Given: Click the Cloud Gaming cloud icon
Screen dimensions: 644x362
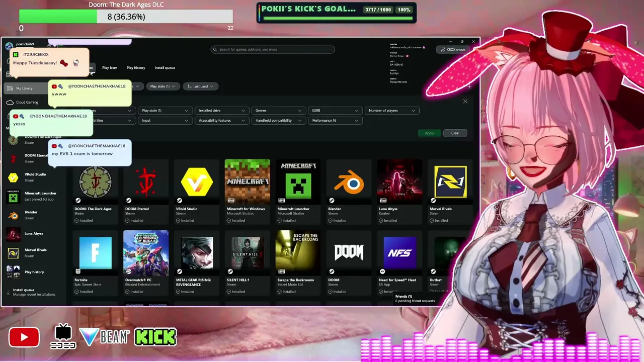Looking at the screenshot, I should pyautogui.click(x=10, y=102).
